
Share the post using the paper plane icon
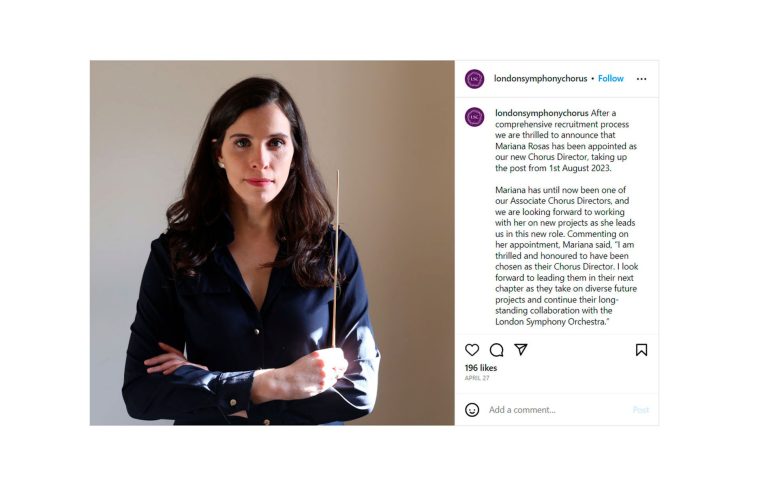click(x=521, y=349)
